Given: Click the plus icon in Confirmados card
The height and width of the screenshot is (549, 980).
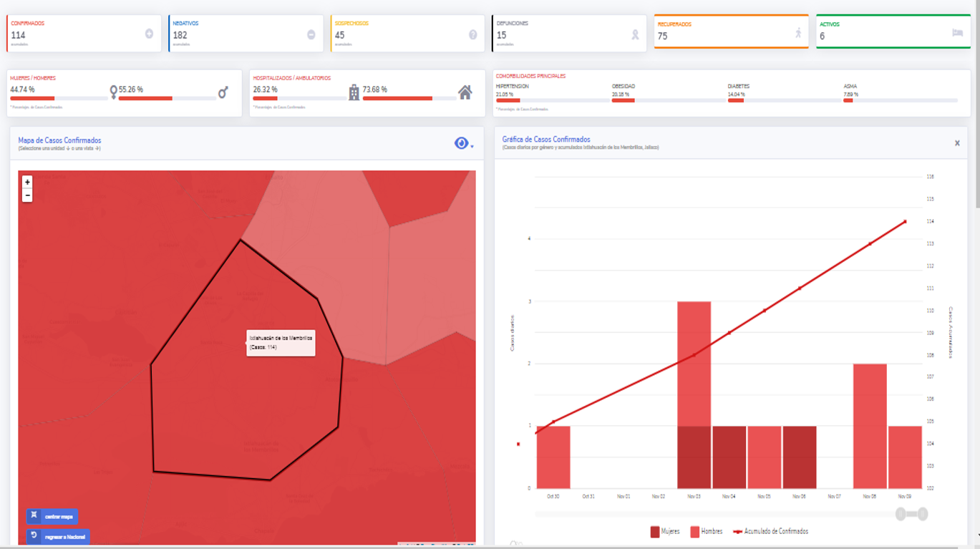Looking at the screenshot, I should pyautogui.click(x=149, y=34).
